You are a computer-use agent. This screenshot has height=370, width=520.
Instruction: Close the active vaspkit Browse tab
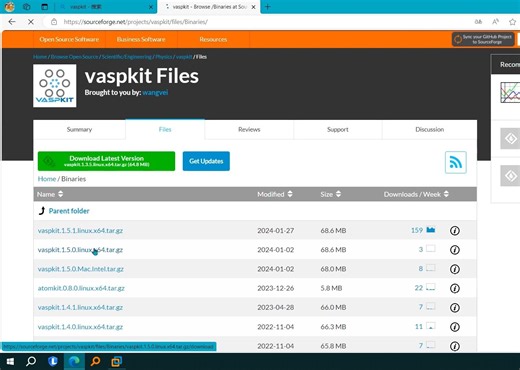(x=253, y=7)
